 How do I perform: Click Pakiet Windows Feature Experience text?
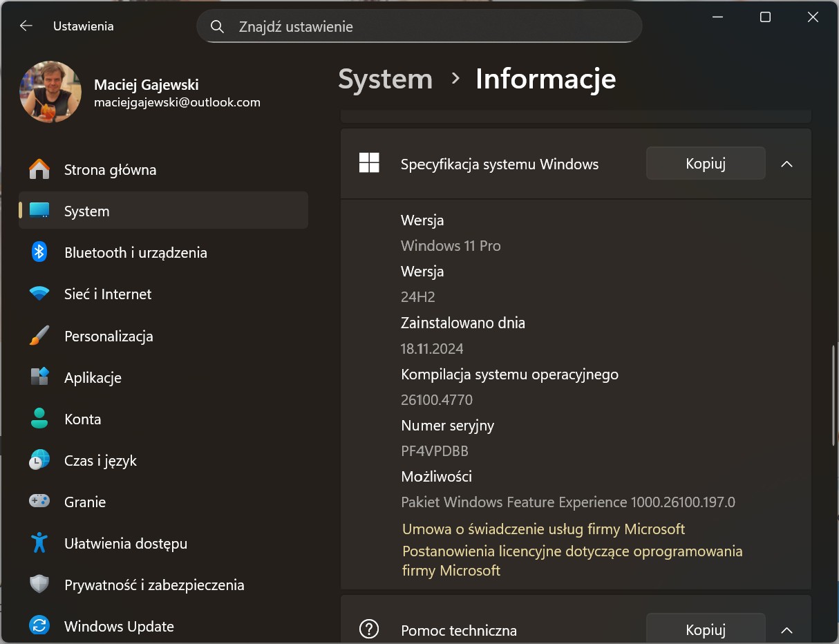coord(568,502)
